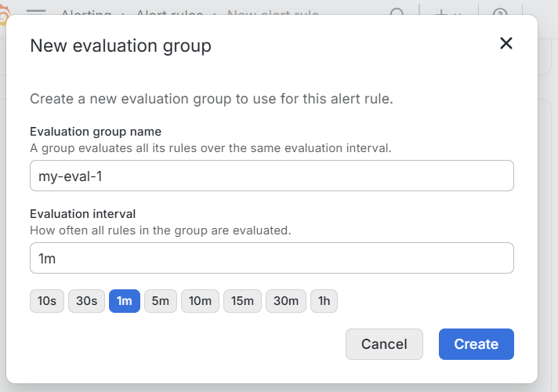Select the 5m interval preset
Image resolution: width=558 pixels, height=392 pixels.
point(161,301)
